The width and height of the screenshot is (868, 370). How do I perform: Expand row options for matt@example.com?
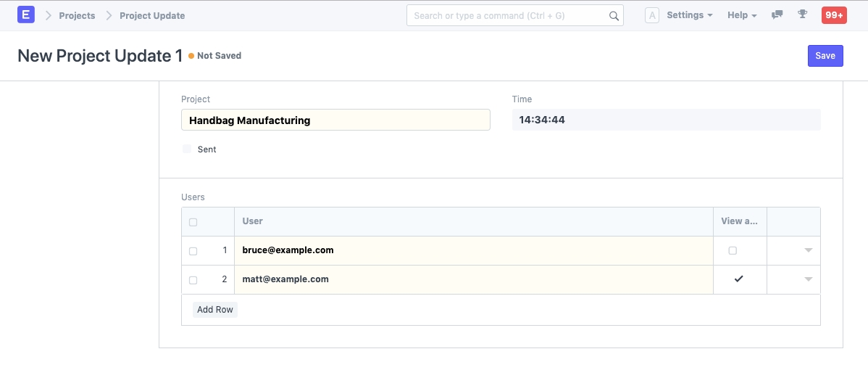click(x=808, y=279)
